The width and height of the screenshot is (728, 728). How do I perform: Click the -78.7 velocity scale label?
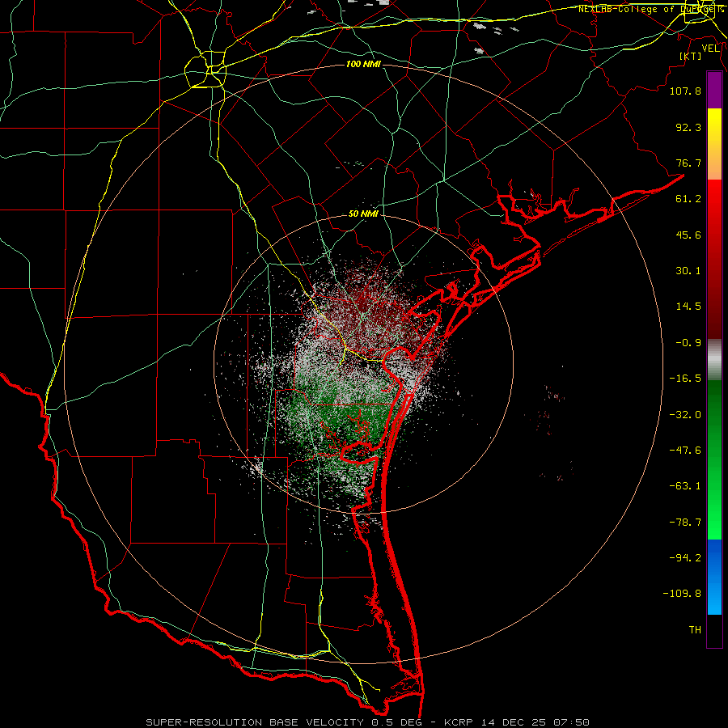point(685,523)
